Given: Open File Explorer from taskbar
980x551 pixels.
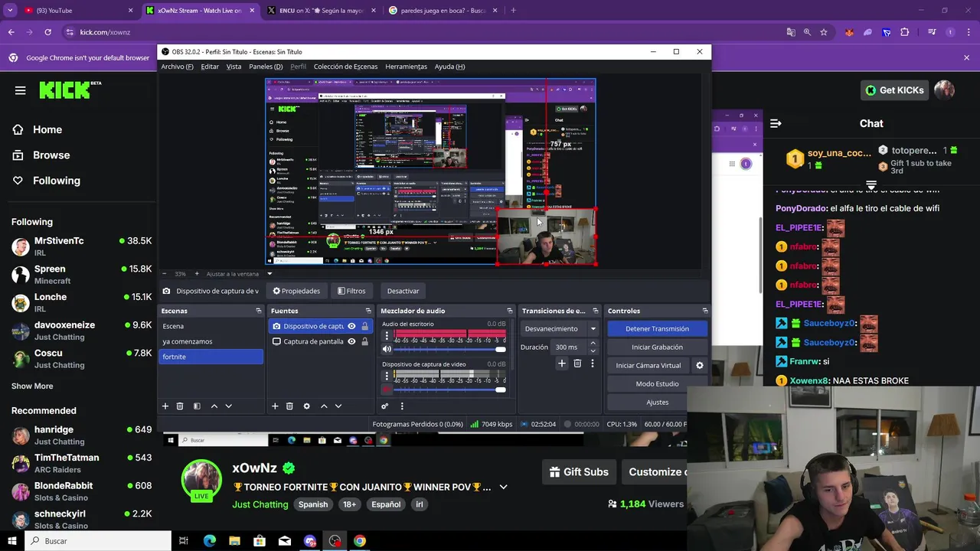Looking at the screenshot, I should (234, 541).
